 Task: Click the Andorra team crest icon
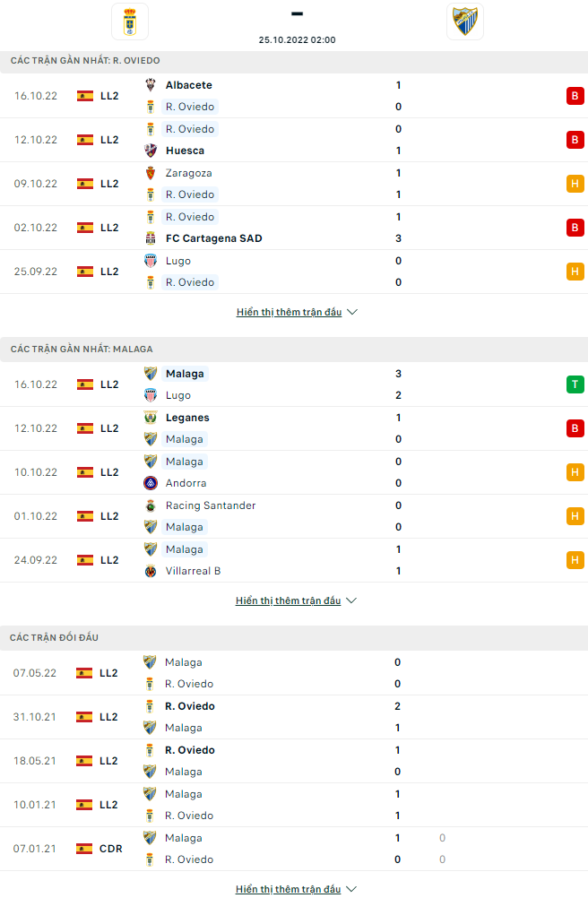point(151,483)
